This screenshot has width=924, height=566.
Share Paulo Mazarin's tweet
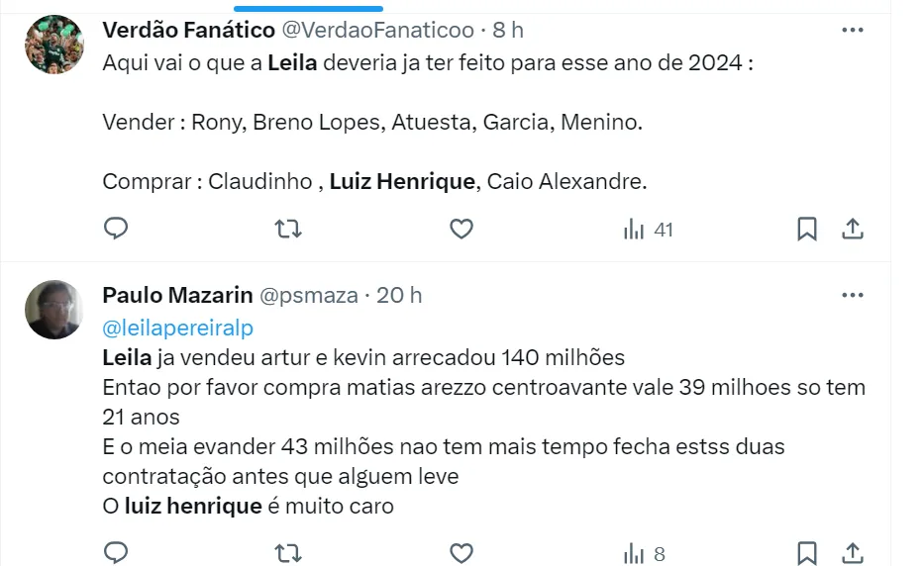(852, 551)
